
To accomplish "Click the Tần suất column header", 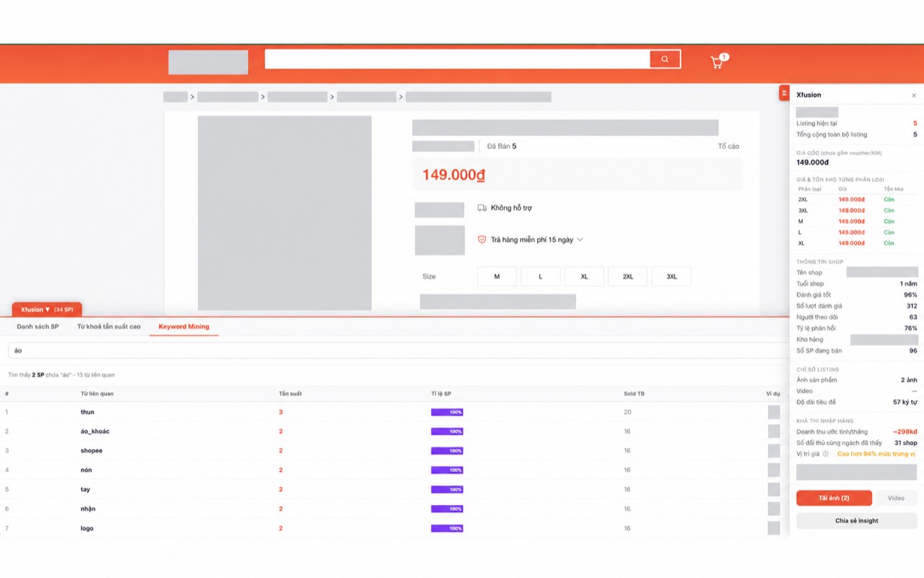I will click(x=290, y=394).
